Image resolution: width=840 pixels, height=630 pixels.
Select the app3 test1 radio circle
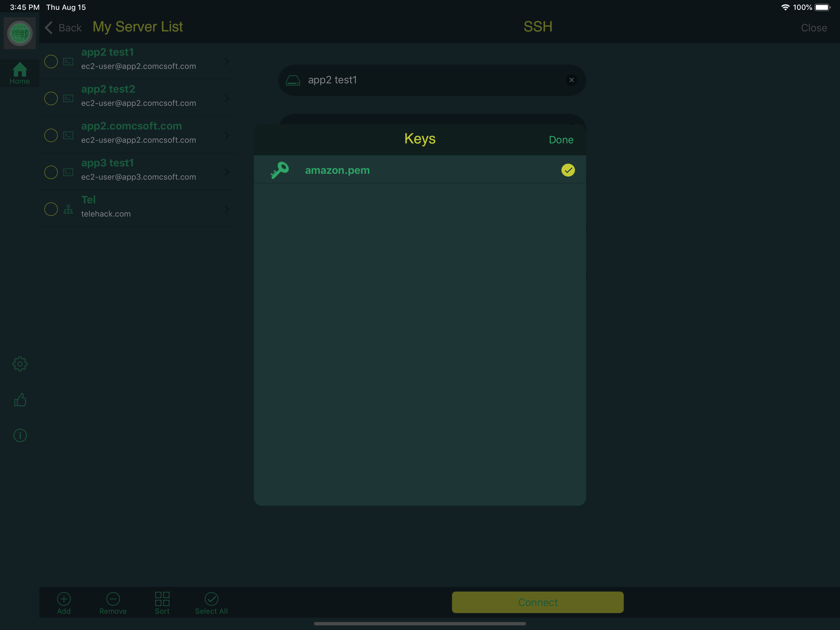(51, 172)
